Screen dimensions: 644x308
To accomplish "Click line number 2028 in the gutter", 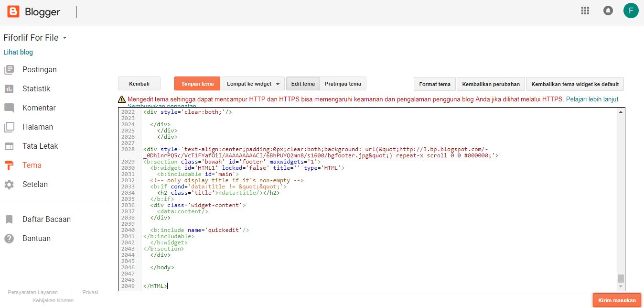I will [x=128, y=149].
